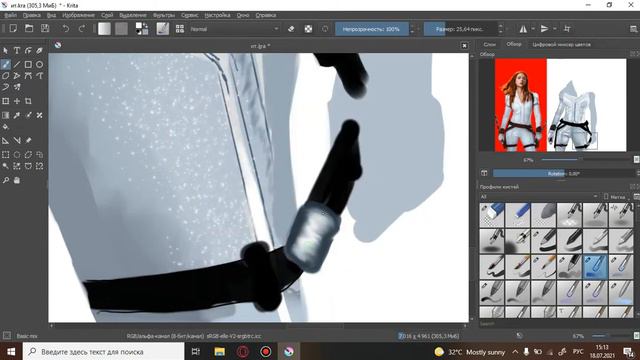Open workspace chooser at toolbar end
This screenshot has width=640, height=360.
coord(633,29)
